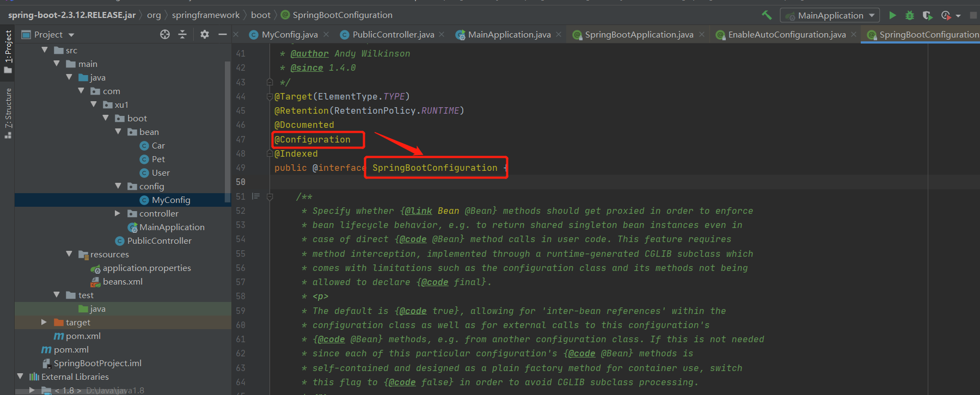980x395 pixels.
Task: Start debugging with the green bug icon
Action: [x=909, y=15]
